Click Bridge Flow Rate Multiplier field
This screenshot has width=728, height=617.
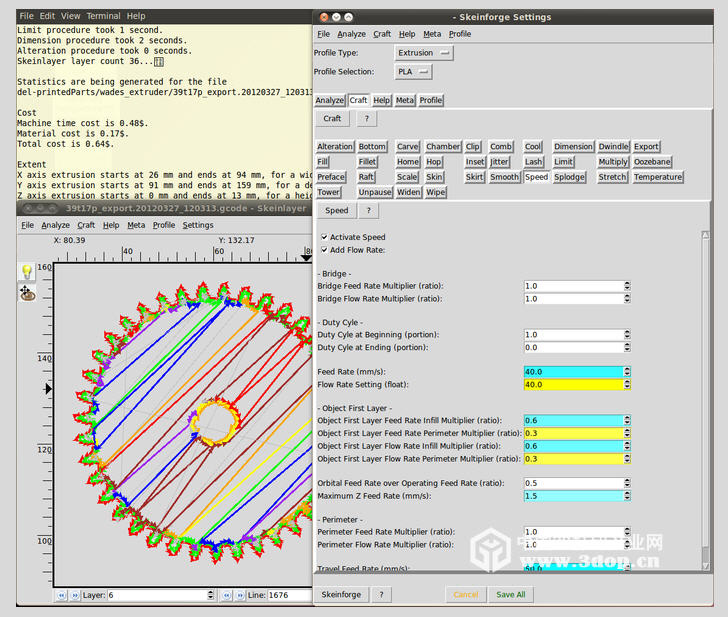(x=574, y=299)
